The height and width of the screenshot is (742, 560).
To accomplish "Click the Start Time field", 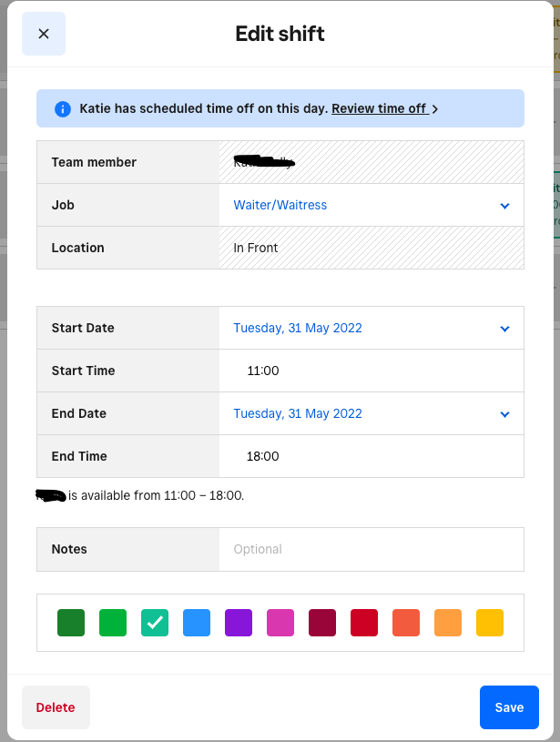I will point(371,371).
